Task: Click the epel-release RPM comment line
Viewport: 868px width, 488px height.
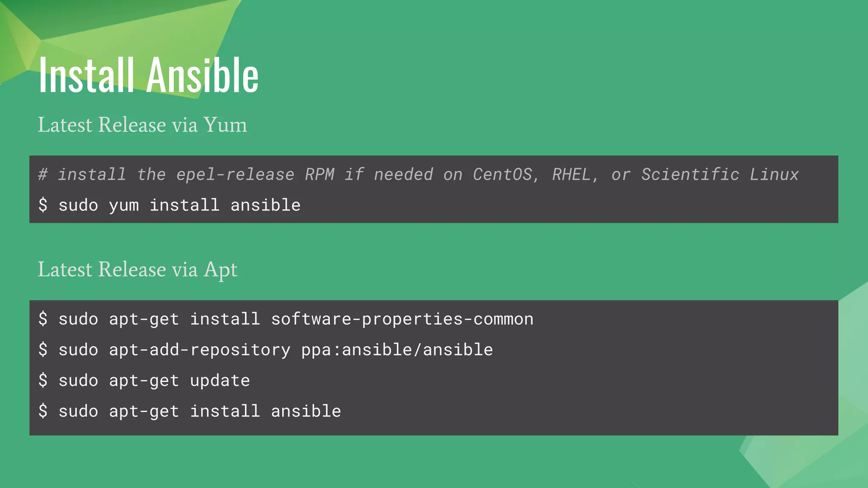Action: pos(418,175)
